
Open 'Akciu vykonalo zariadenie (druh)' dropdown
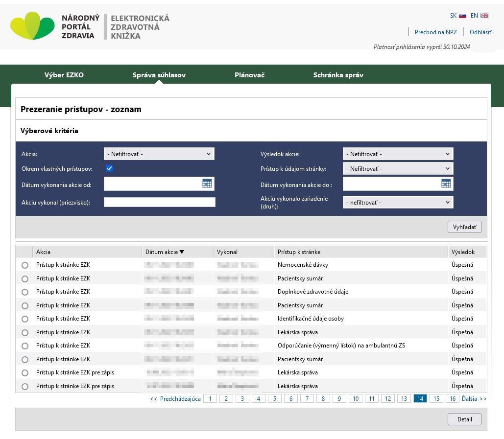point(398,202)
